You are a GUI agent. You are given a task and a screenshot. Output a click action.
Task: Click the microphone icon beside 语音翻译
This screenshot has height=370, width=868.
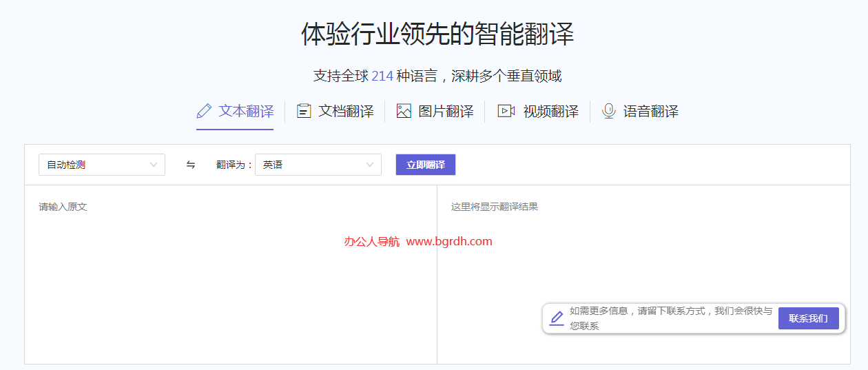[x=608, y=111]
